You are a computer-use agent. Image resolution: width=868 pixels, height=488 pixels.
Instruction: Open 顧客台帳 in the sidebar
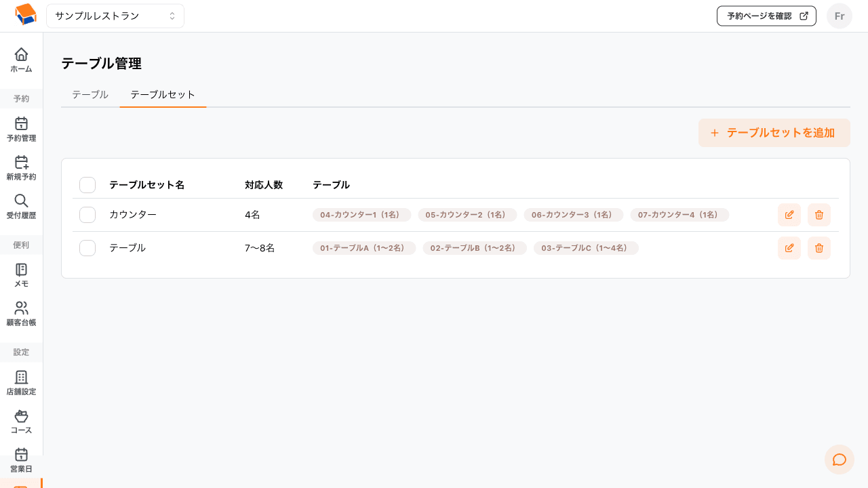21,313
